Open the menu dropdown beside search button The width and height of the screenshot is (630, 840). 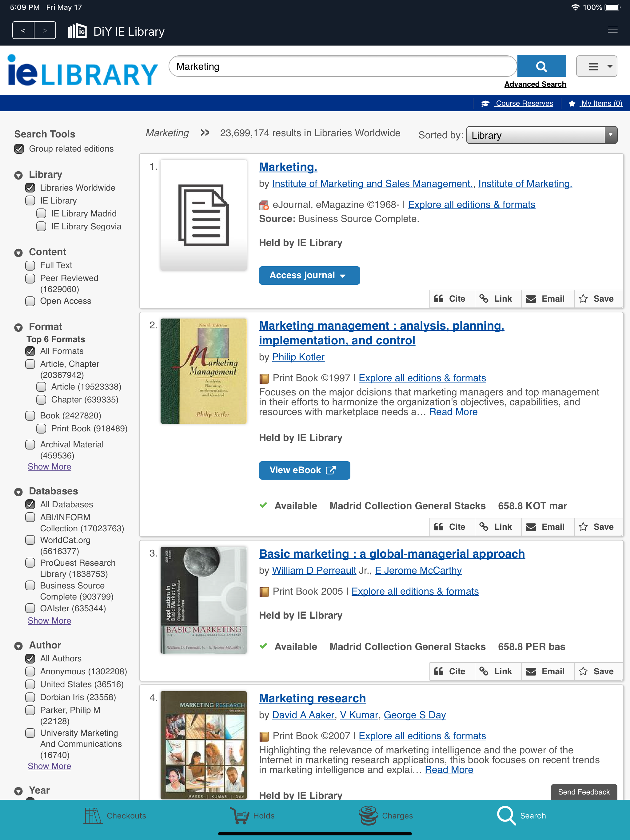click(x=596, y=66)
